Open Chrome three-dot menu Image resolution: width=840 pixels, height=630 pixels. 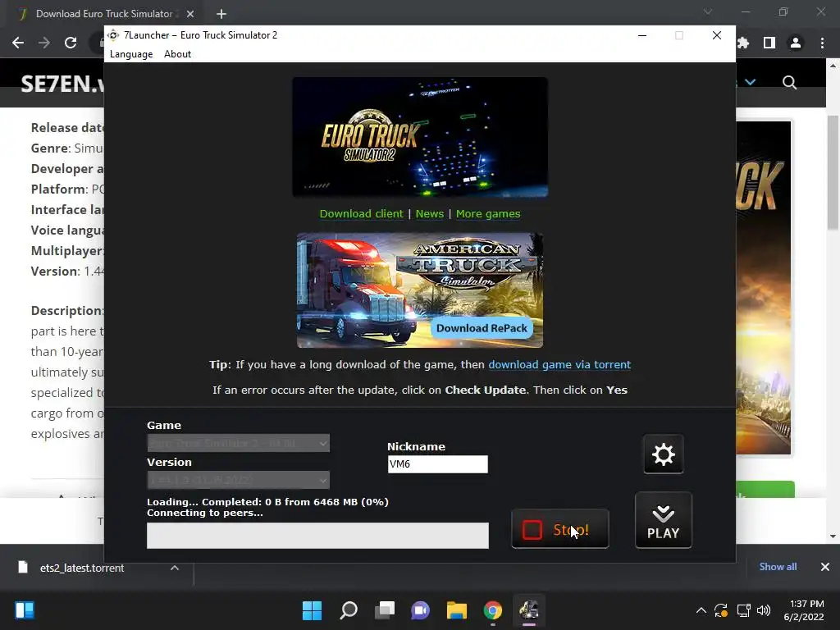coord(822,43)
